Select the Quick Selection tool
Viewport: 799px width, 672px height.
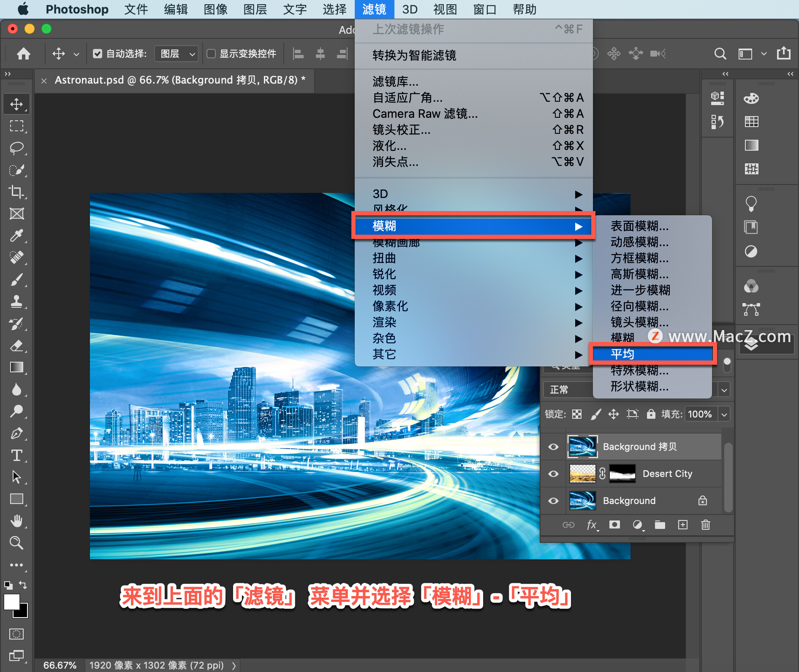coord(16,170)
